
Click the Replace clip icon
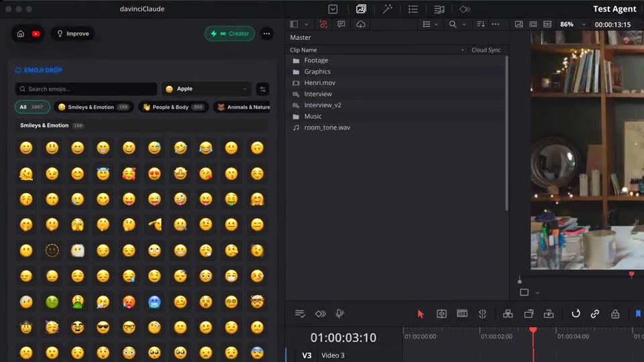tap(549, 314)
